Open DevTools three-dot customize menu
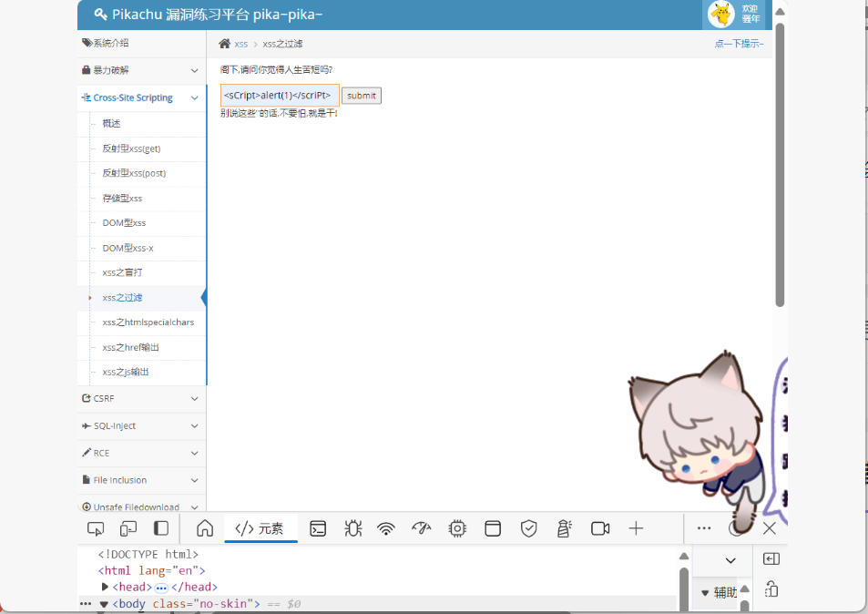Viewport: 868px width, 614px height. coord(704,528)
